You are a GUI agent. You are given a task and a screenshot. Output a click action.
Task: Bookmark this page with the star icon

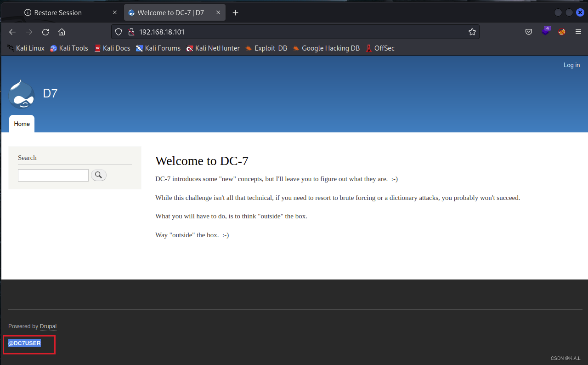pyautogui.click(x=472, y=32)
